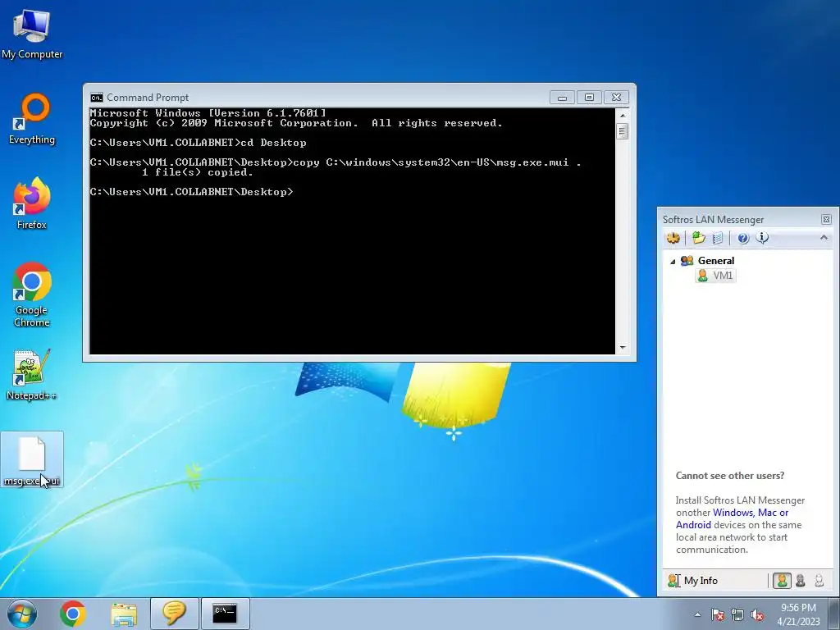The height and width of the screenshot is (630, 840).
Task: Select the Notepad++ desktop shortcut
Action: 32,375
